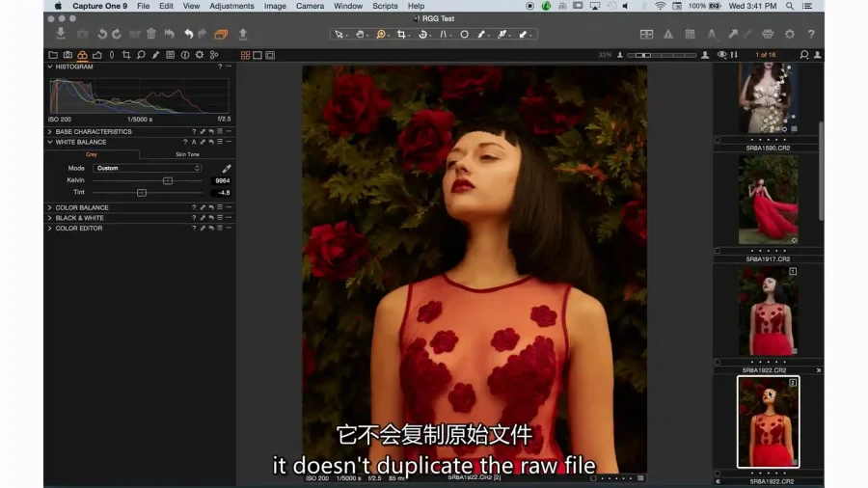
Task: Select the circle Spot Removal tool
Action: [464, 35]
